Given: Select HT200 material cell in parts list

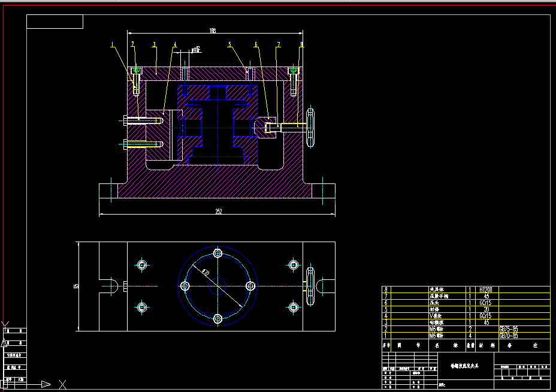Looking at the screenshot, I should (486, 290).
